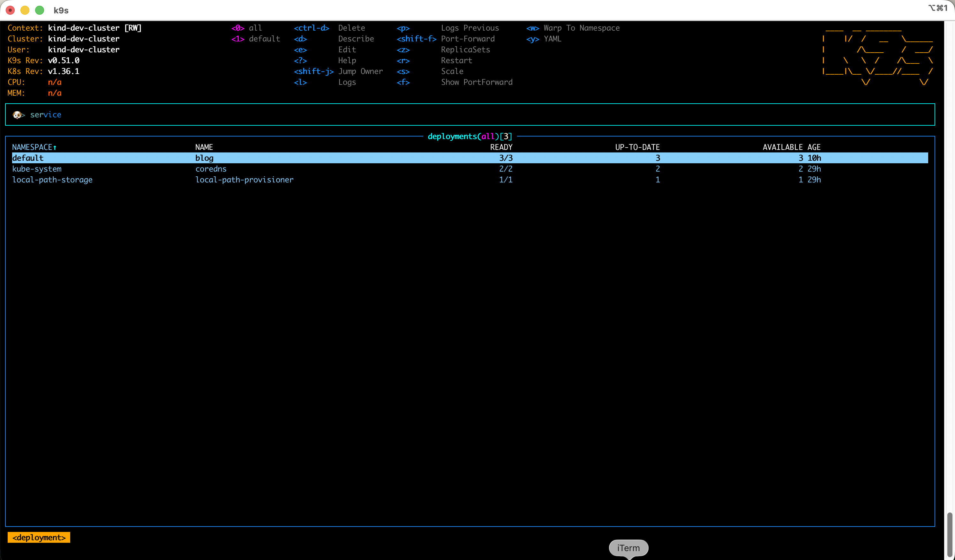Click the <deployment> breadcrumb
The width and height of the screenshot is (955, 560).
coord(39,537)
